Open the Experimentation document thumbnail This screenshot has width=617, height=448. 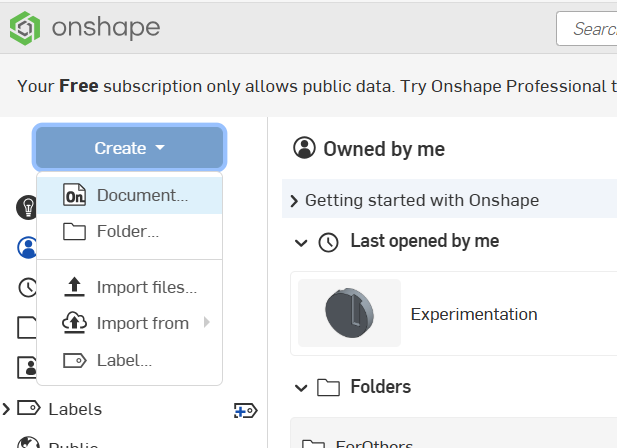pos(349,314)
